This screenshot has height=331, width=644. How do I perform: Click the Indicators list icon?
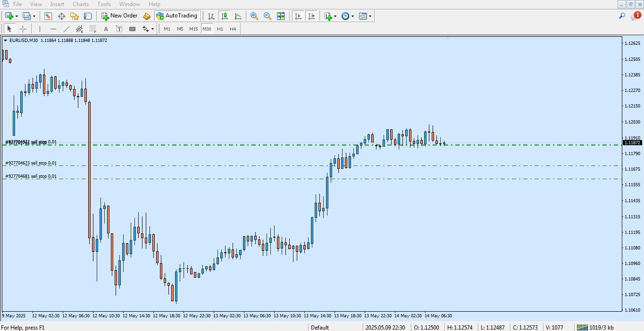[x=328, y=16]
